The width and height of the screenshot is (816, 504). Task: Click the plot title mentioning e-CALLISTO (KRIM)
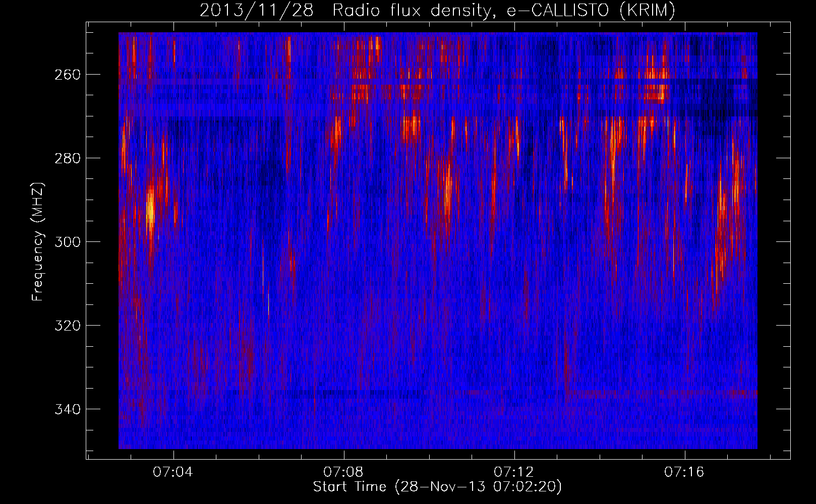pyautogui.click(x=437, y=11)
